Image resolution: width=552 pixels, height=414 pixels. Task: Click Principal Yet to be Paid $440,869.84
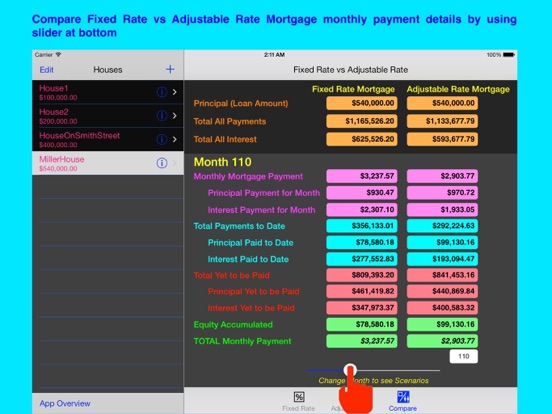[x=442, y=291]
